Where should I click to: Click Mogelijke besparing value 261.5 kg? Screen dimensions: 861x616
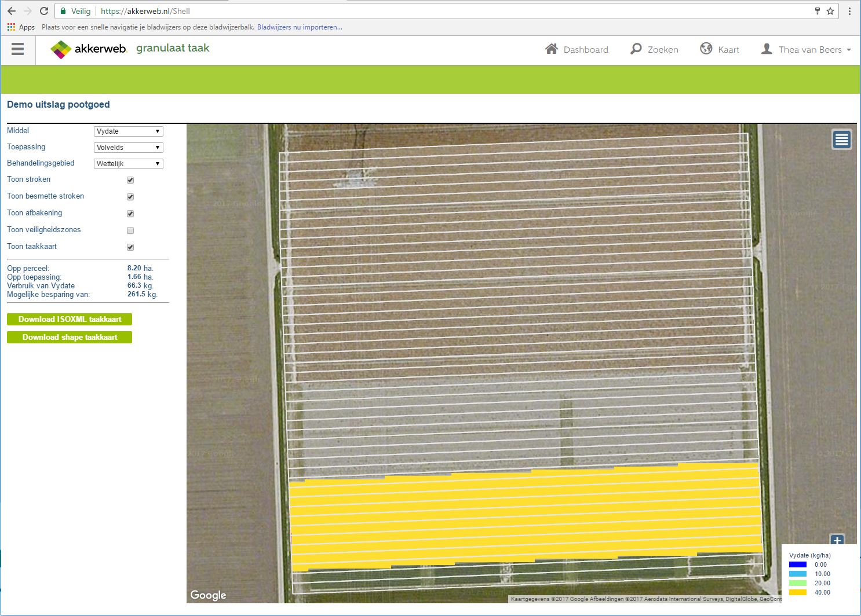click(x=143, y=294)
